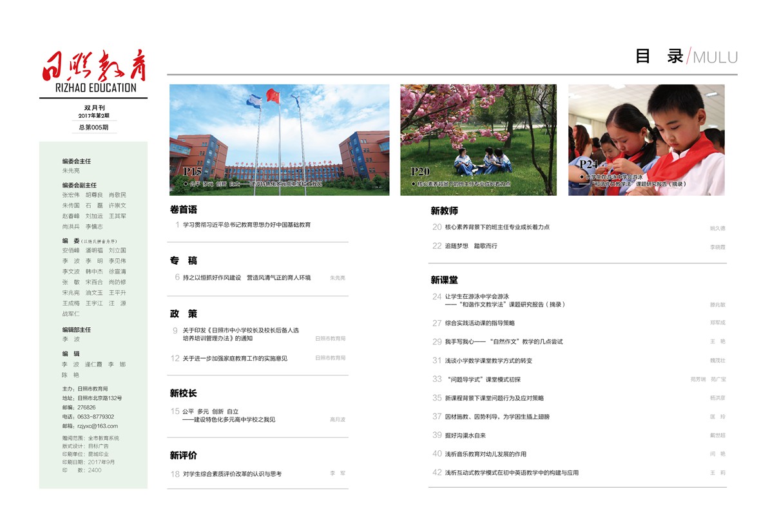
Task: Click the 赠阅范围:全市教育系统 line
Action: [91, 438]
